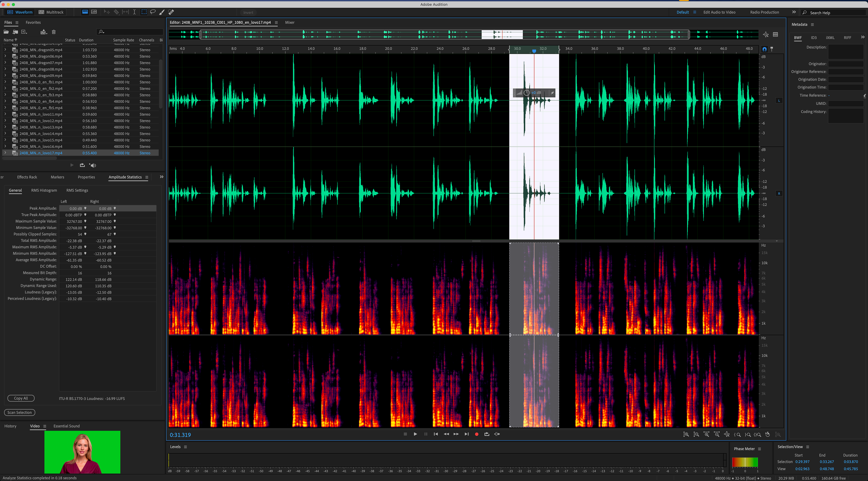Open the RMS Histogram tab

coord(44,190)
